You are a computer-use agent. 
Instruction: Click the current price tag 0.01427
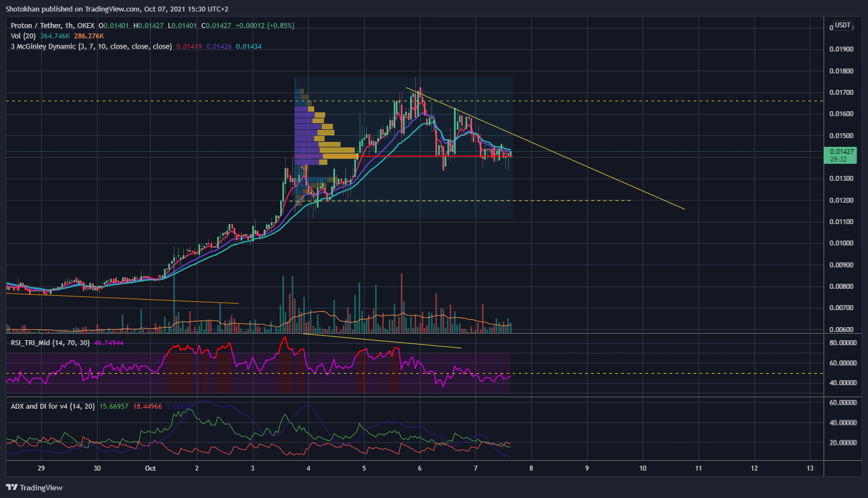[x=841, y=155]
